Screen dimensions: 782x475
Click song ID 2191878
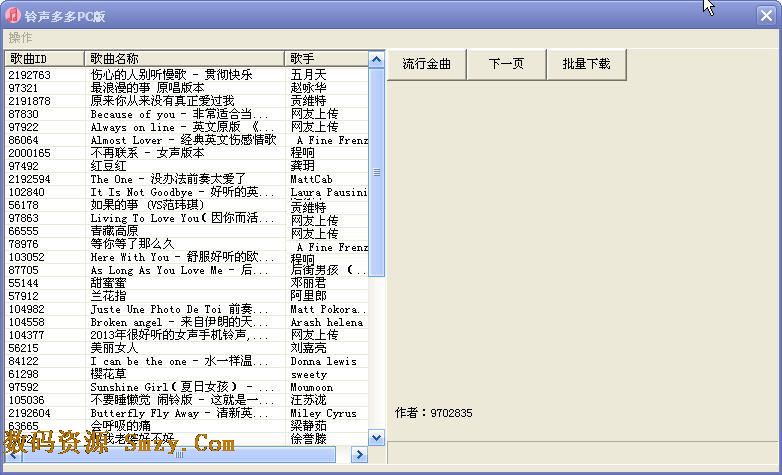pos(29,101)
